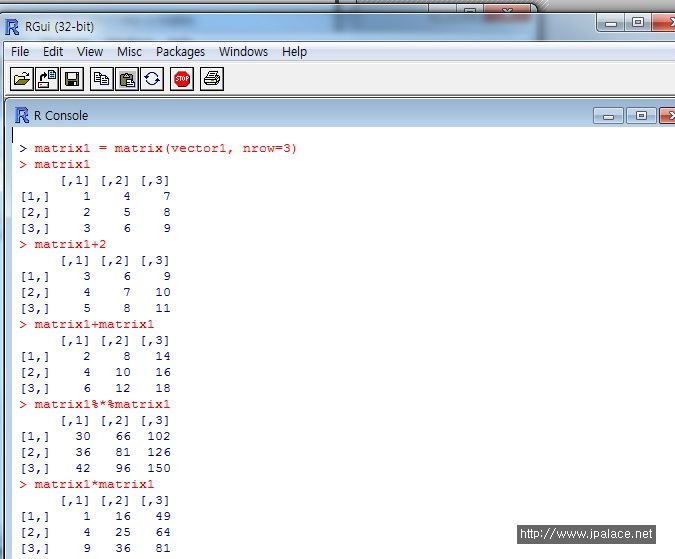Click the R Console window logo icon

(x=22, y=116)
